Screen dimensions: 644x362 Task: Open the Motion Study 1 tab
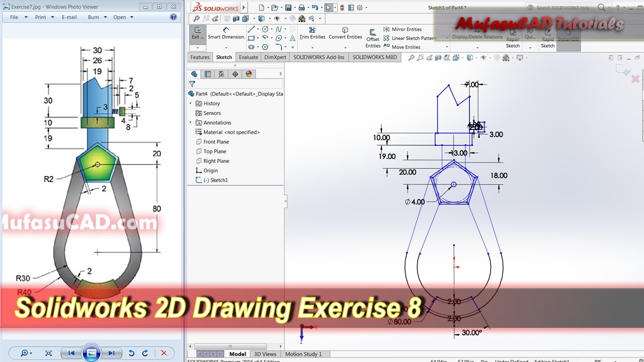(x=303, y=354)
